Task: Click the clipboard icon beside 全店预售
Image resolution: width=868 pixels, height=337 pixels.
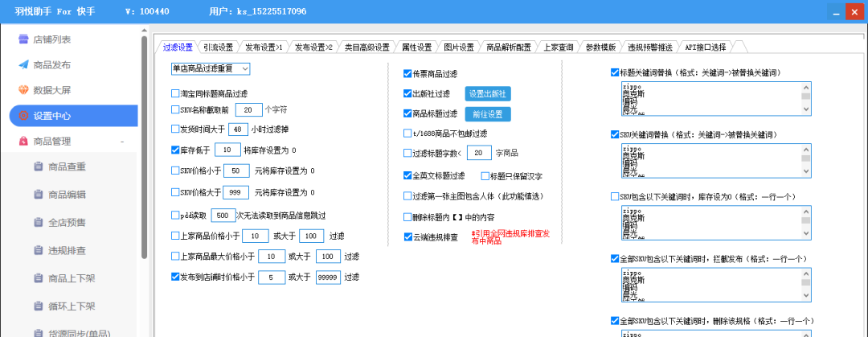Action: pos(39,222)
